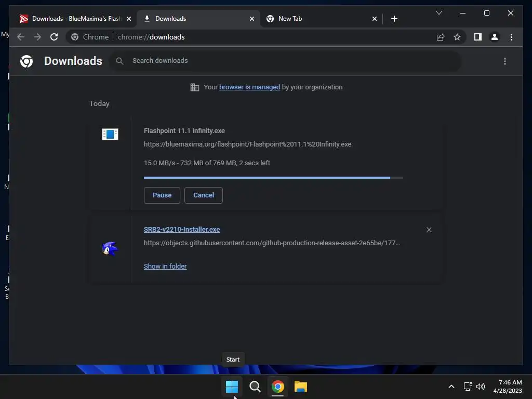The image size is (532, 399).
Task: Remove SRB2-v2210-Installer.exe from the list
Action: 429,230
